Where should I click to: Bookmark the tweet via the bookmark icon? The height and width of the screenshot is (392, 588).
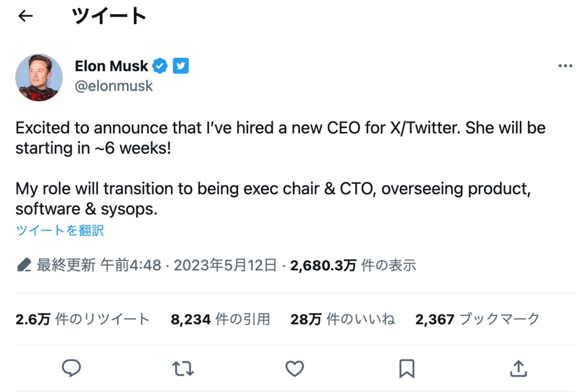coord(406,368)
